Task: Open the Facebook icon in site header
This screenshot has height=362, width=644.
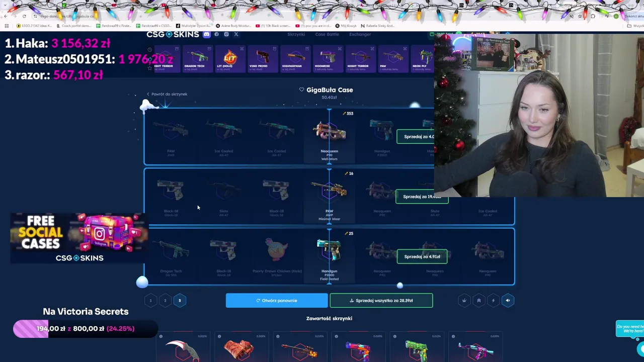Action: pyautogui.click(x=216, y=34)
